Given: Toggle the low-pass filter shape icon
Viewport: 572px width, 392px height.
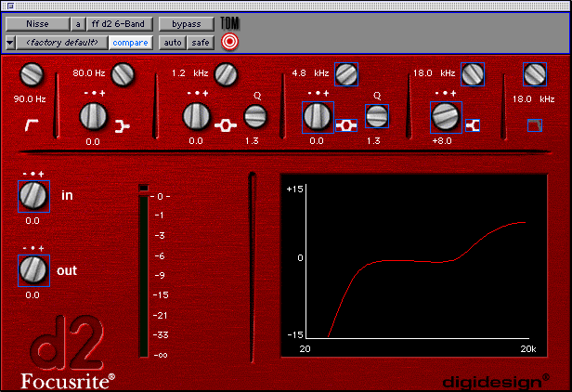Looking at the screenshot, I should 535,125.
